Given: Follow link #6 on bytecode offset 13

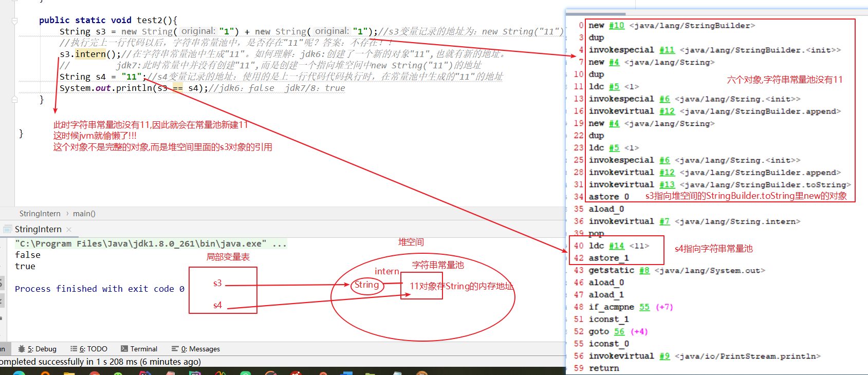Looking at the screenshot, I should 664,99.
